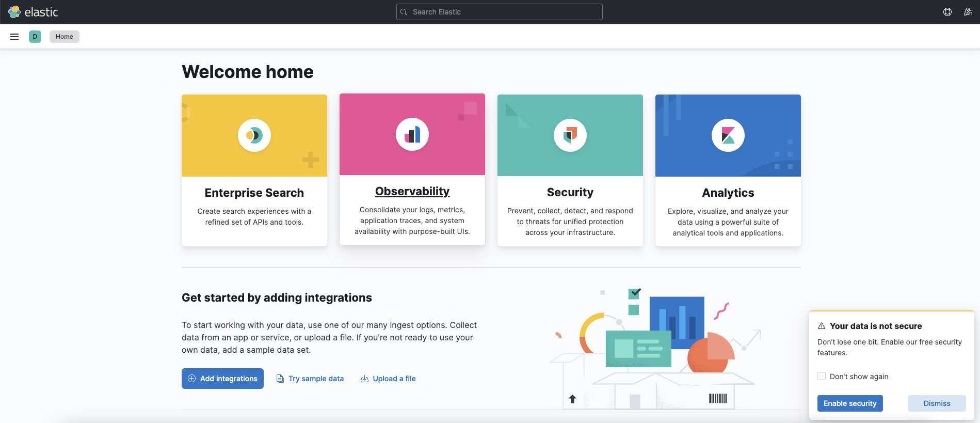Click the Add integrations button
Viewport: 980px width, 423px height.
coord(222,379)
